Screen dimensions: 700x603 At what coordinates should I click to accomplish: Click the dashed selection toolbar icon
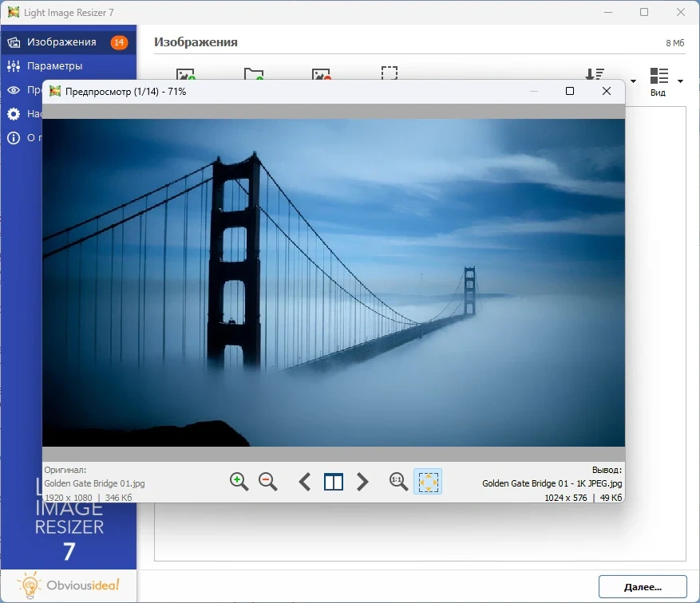point(390,73)
